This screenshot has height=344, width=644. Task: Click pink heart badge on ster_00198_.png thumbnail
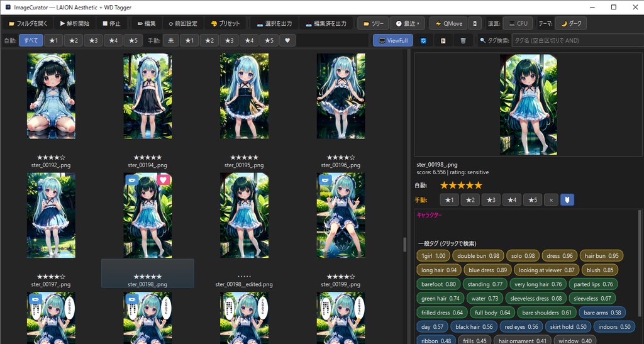[x=164, y=180]
